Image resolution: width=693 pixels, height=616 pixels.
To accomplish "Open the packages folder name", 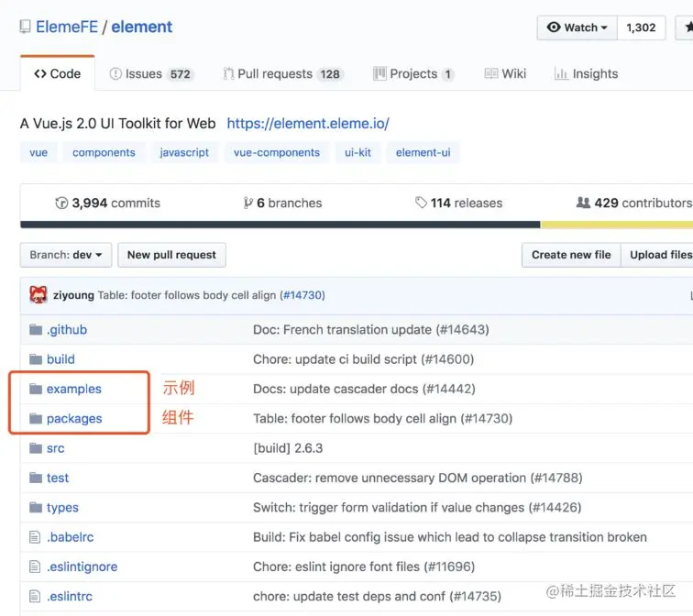I will pos(74,419).
